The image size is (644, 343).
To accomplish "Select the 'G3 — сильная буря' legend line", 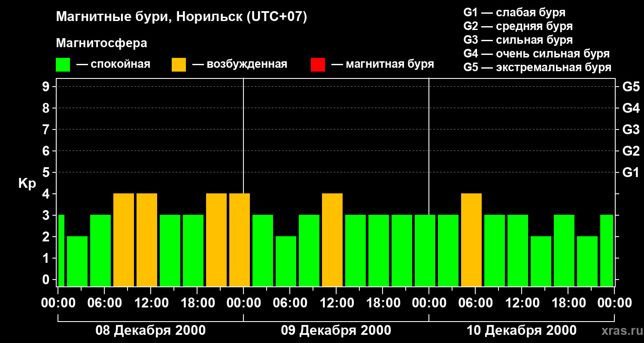I will click(x=518, y=40).
